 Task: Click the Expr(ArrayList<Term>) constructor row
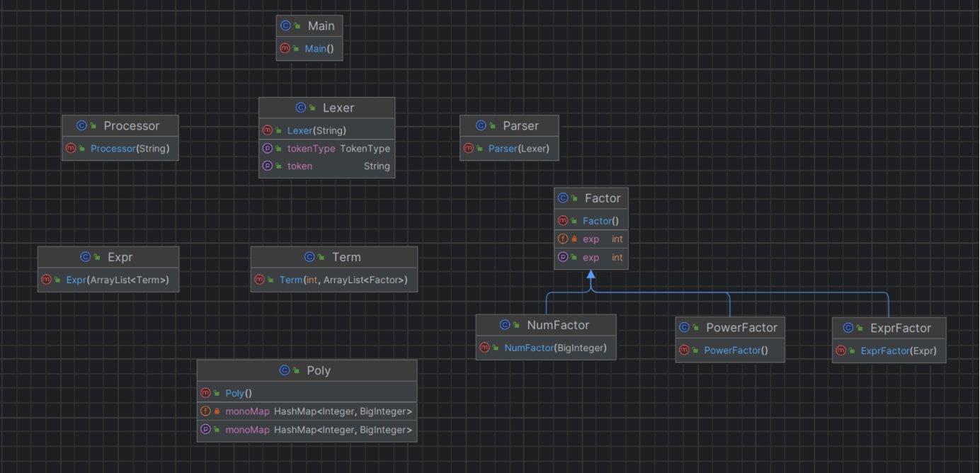click(x=108, y=280)
